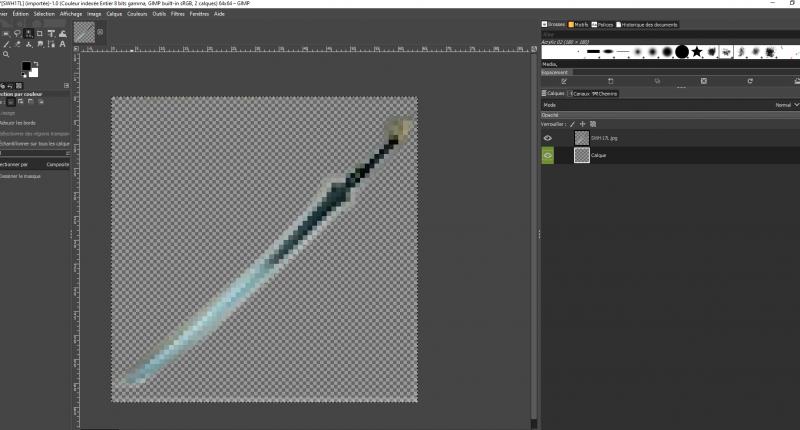Image resolution: width=800 pixels, height=430 pixels.
Task: Click the Media tags field
Action: click(670, 64)
